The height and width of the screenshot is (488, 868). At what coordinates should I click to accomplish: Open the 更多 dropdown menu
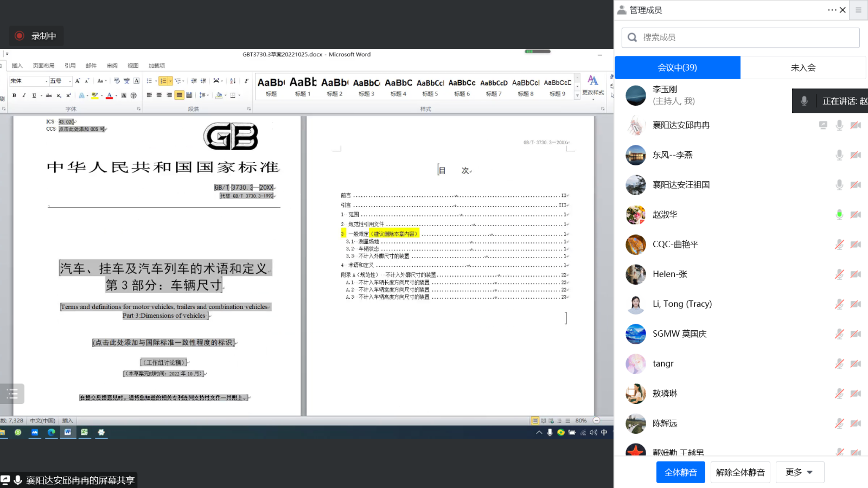pos(800,472)
